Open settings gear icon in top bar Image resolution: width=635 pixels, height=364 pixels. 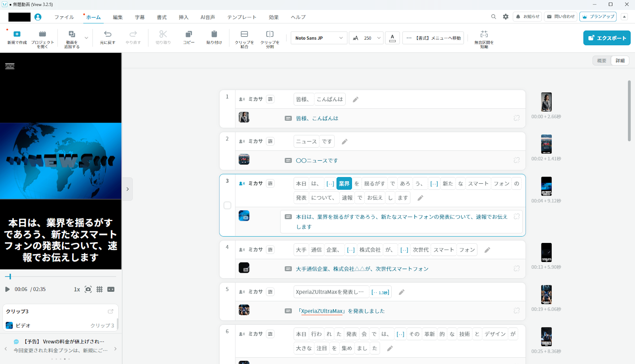click(x=506, y=17)
